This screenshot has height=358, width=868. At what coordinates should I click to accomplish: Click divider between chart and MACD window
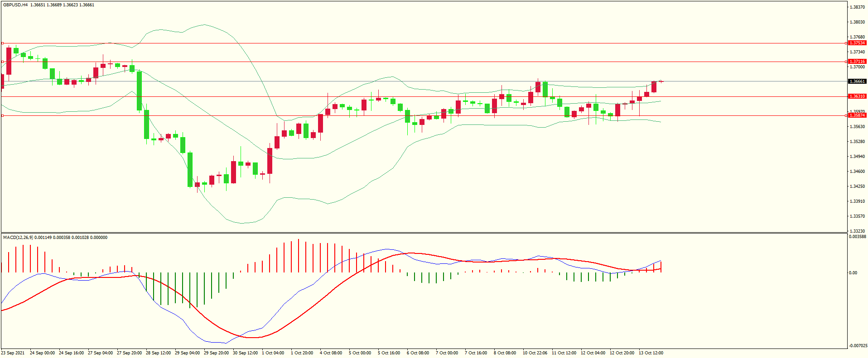(424, 233)
